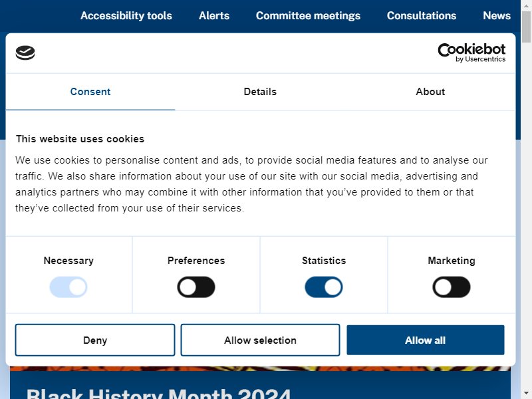Click the Black History Month 2024 heading
Image resolution: width=532 pixels, height=399 pixels.
click(158, 394)
